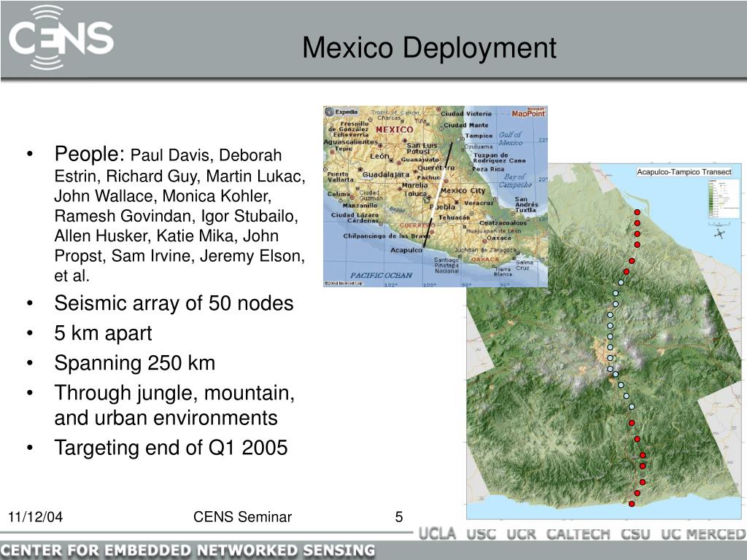Click the date "11/12/04" in the footer

(35, 517)
